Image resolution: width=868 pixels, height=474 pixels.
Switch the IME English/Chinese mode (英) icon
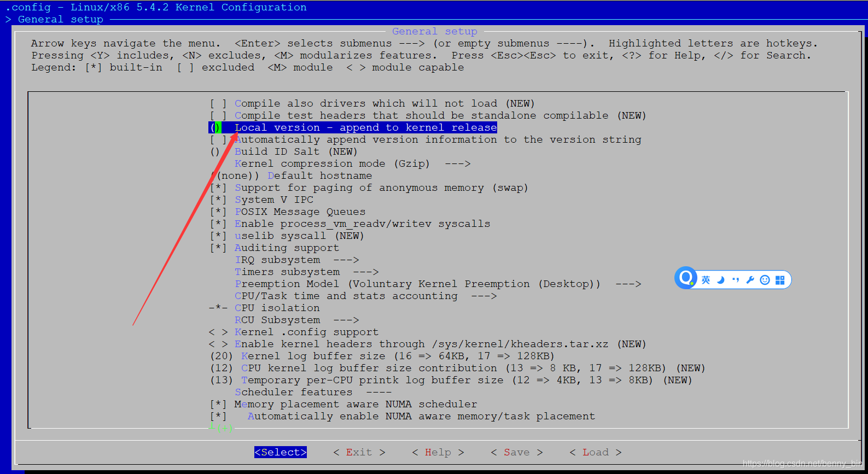(x=706, y=280)
